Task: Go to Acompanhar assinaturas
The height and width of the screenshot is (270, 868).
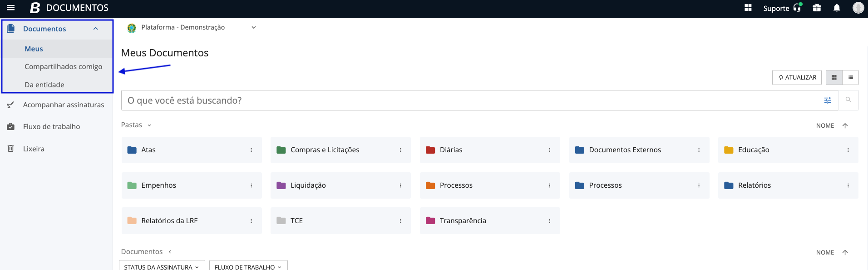Action: pyautogui.click(x=63, y=105)
